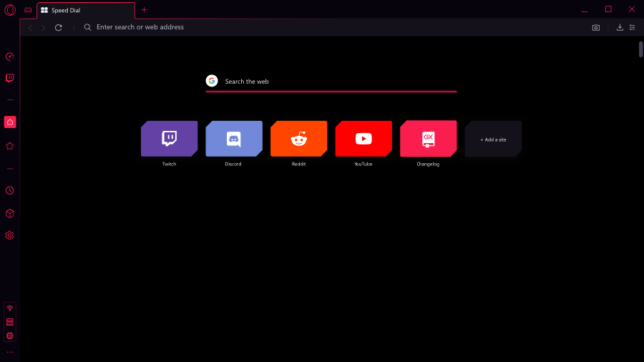Close the browser window
Image resolution: width=644 pixels, height=362 pixels.
[632, 9]
